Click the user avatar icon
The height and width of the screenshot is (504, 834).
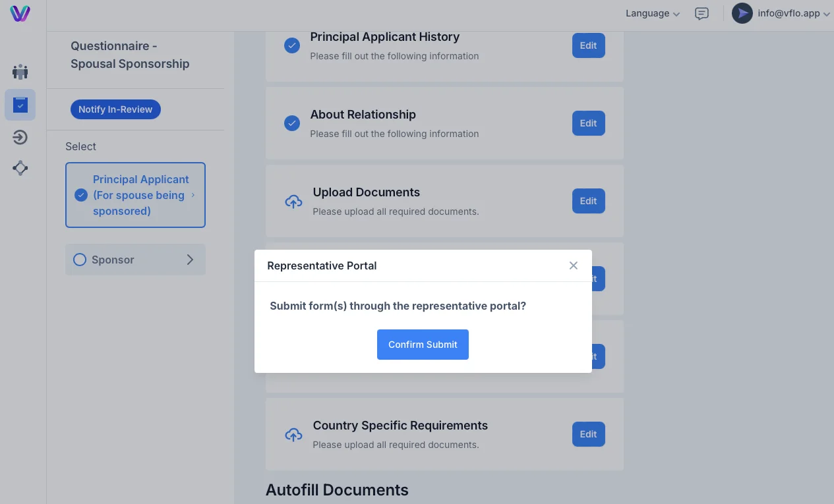click(x=742, y=13)
